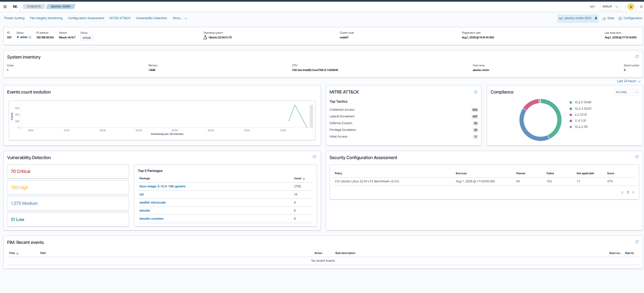Open the CIS Ubuntu Linux 22.04 LTS Benchmark policy

367,181
